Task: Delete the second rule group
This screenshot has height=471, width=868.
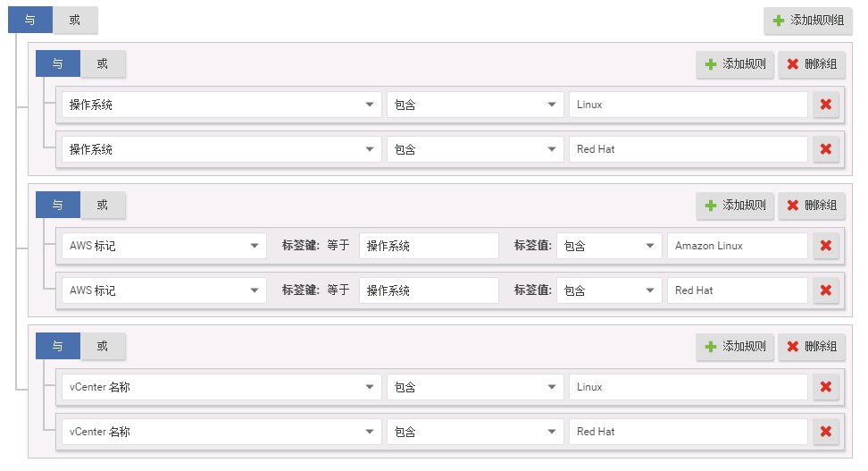Action: (x=812, y=206)
